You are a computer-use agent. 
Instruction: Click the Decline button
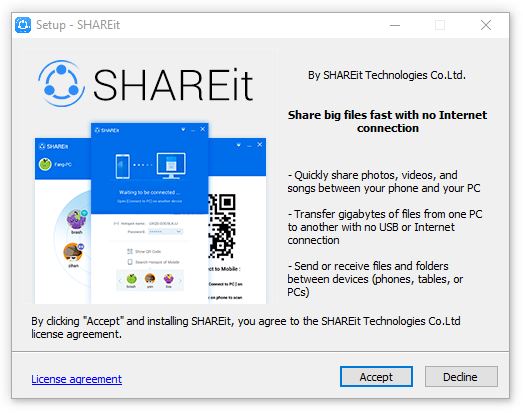(461, 377)
